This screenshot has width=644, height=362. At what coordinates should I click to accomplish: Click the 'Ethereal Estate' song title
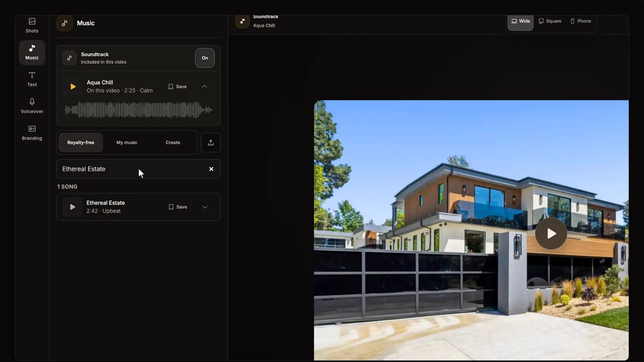click(105, 203)
